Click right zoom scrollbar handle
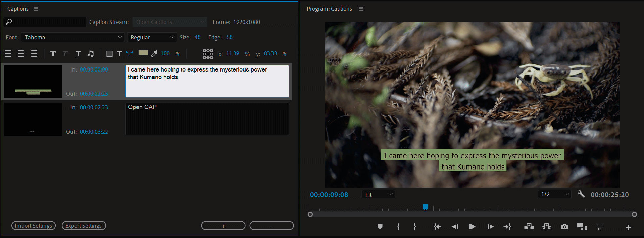 tap(634, 214)
